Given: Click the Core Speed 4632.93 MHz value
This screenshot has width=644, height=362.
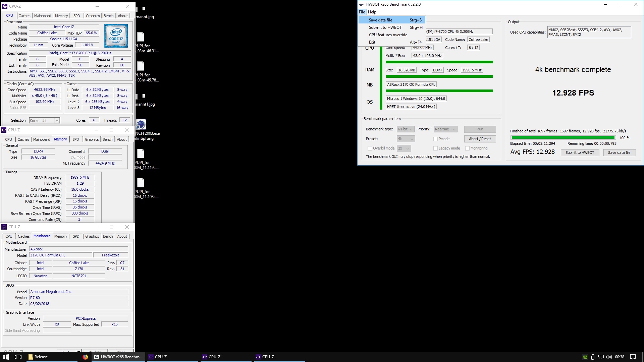Looking at the screenshot, I should coord(45,90).
